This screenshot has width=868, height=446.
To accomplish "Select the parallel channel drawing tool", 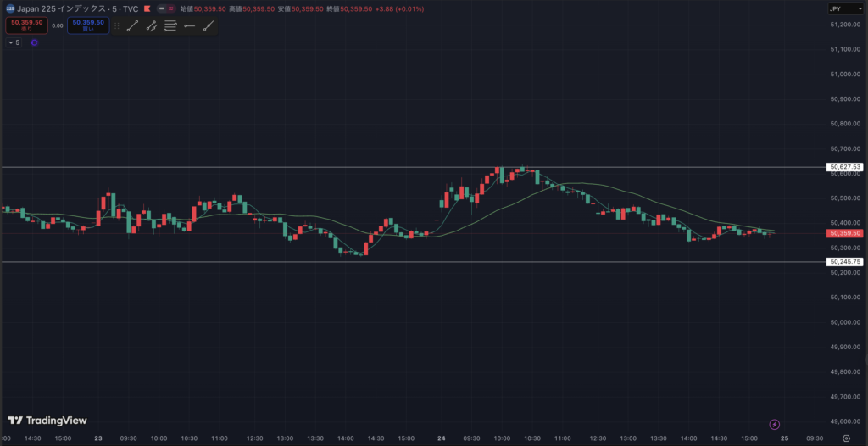I will [x=152, y=26].
